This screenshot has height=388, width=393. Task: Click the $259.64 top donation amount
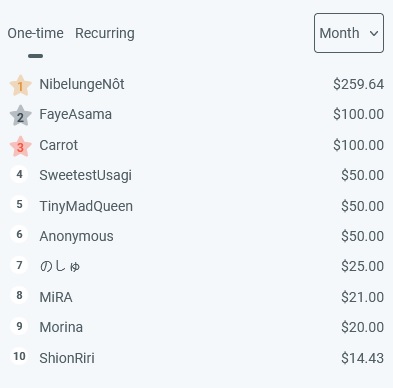pyautogui.click(x=358, y=84)
